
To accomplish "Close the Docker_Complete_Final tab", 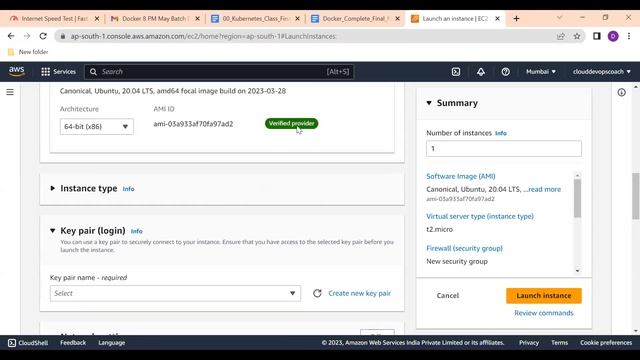I will pyautogui.click(x=398, y=18).
